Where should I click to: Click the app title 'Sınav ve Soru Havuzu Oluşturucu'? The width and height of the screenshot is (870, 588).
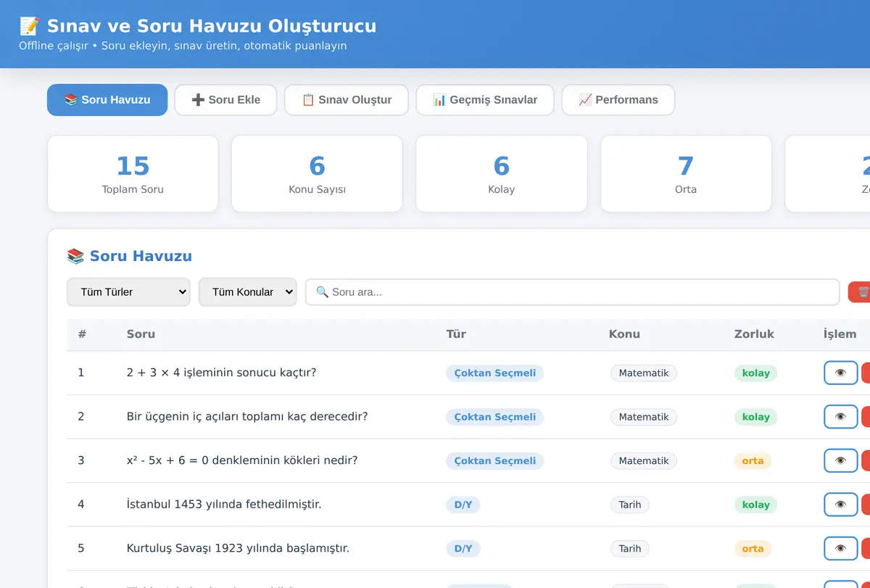tap(198, 26)
